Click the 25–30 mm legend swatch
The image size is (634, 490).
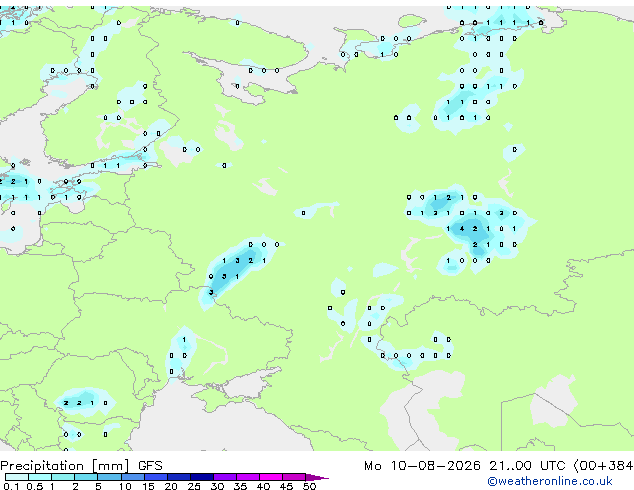pos(201,477)
